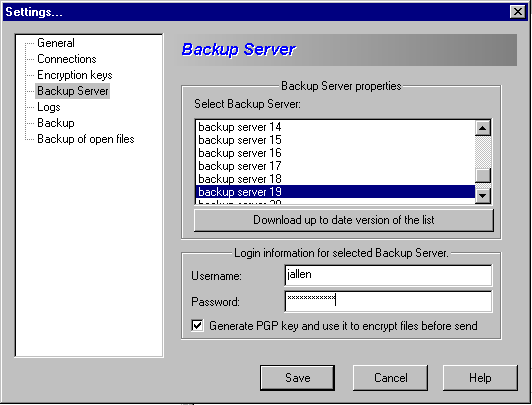The image size is (532, 405).
Task: Select backup server 16 entry
Action: 335,153
